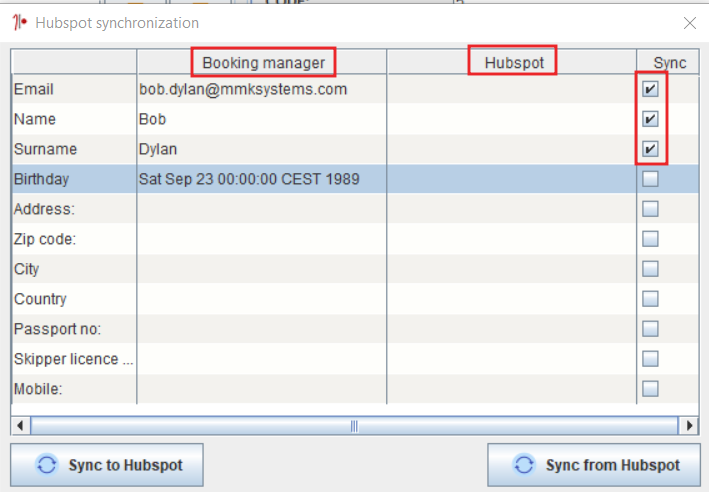
Task: Click the Zip code: row label
Action: [x=45, y=239]
